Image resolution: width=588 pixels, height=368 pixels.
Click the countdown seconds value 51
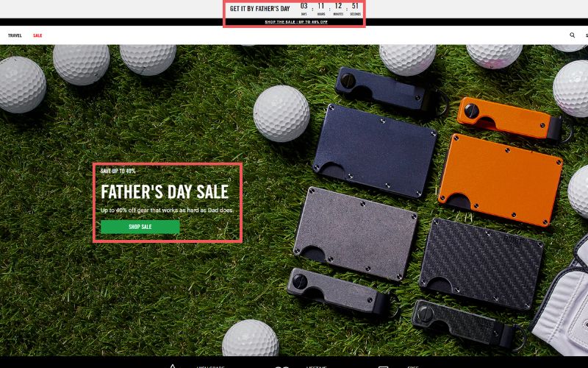tap(355, 6)
